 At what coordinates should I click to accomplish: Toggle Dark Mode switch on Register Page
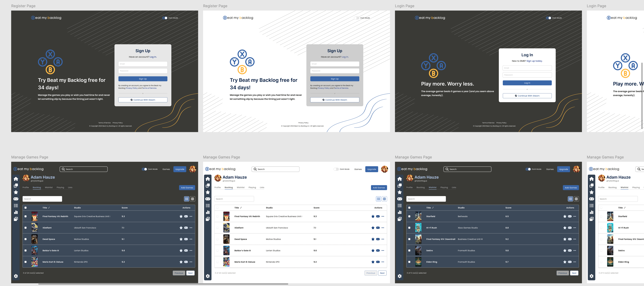click(165, 18)
